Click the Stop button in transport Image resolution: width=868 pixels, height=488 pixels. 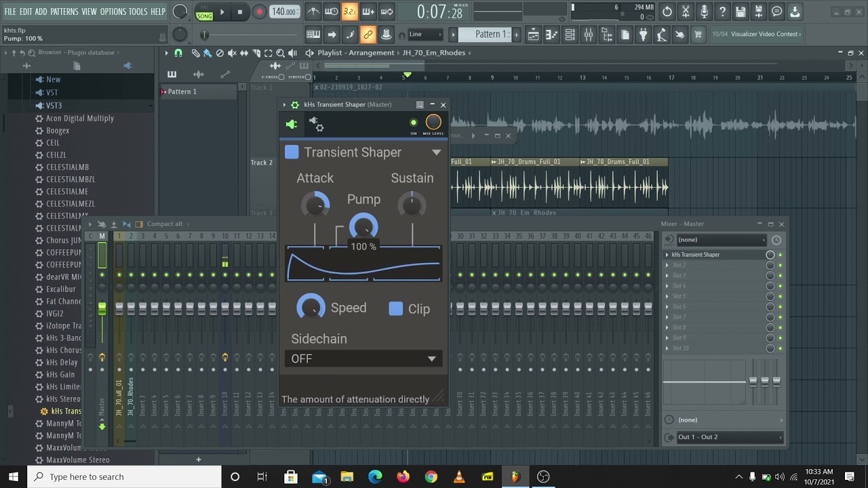coord(239,12)
